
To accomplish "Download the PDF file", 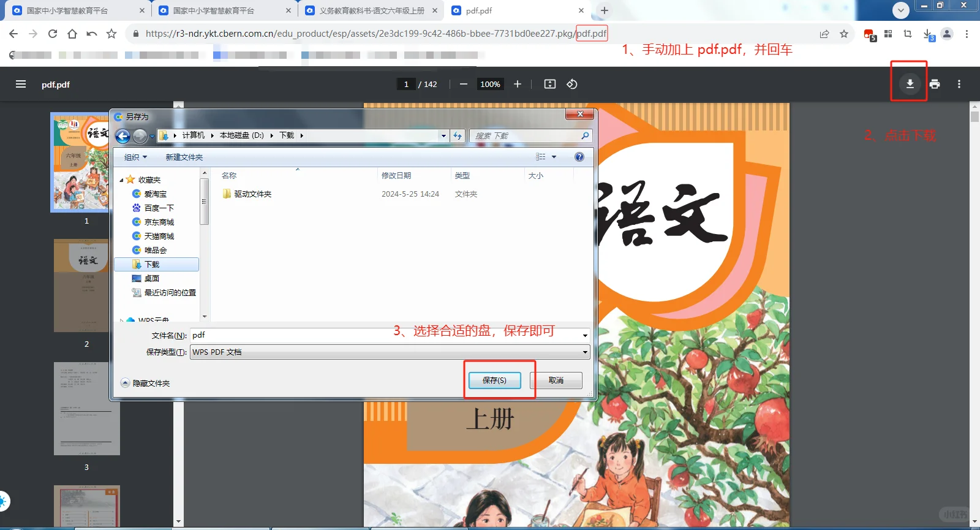I will (910, 84).
